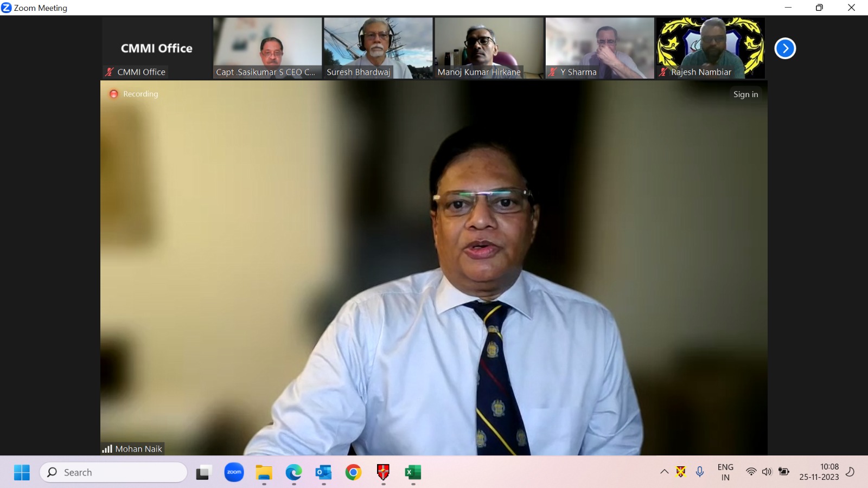
Task: Open the date and time flyout
Action: tap(819, 472)
